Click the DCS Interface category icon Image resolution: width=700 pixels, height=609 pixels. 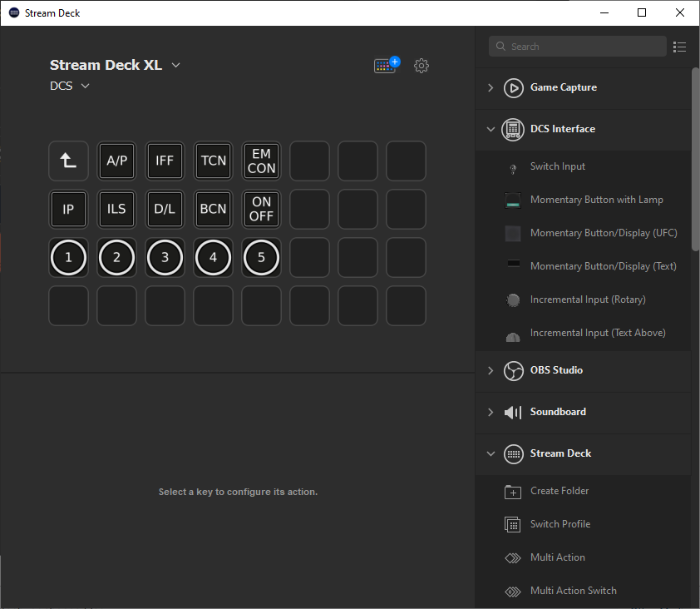click(513, 130)
